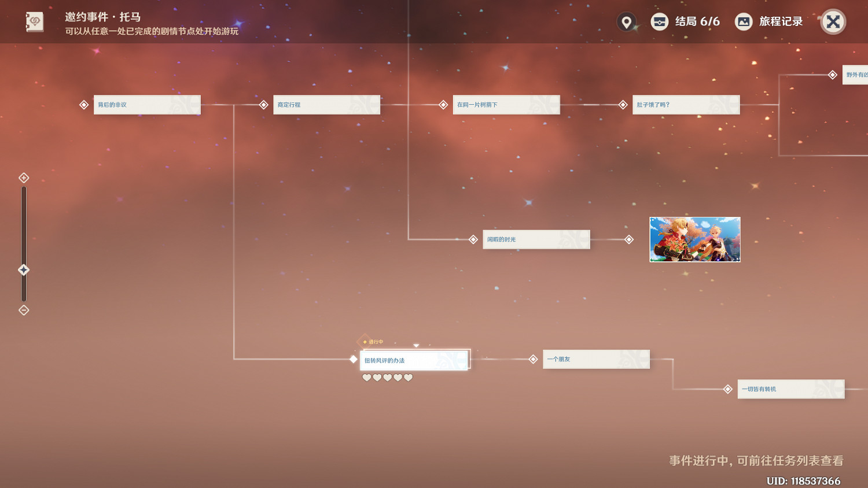The image size is (868, 488).
Task: Open the Thoma ending illustration thumbnail
Action: 694,239
